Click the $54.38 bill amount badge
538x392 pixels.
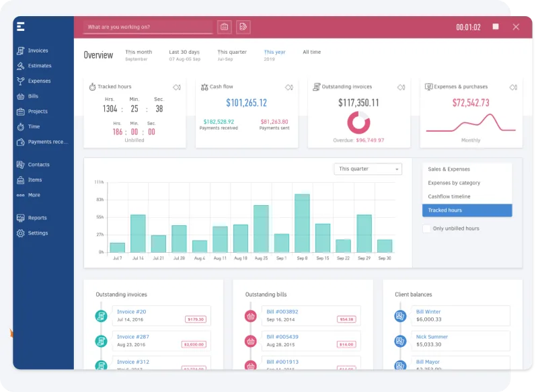(346, 319)
